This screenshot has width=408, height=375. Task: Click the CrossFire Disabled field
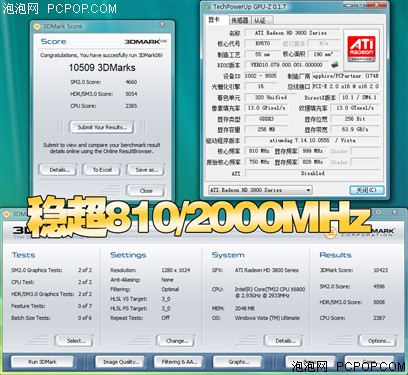pos(313,173)
